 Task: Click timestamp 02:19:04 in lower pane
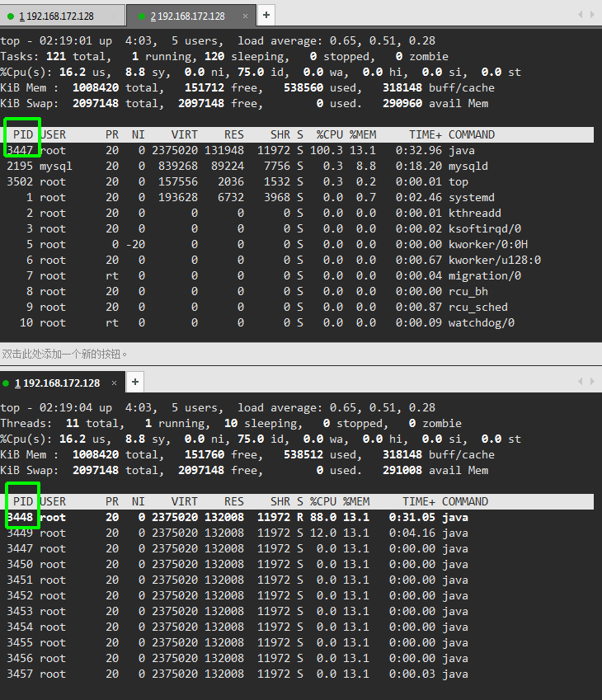66,407
